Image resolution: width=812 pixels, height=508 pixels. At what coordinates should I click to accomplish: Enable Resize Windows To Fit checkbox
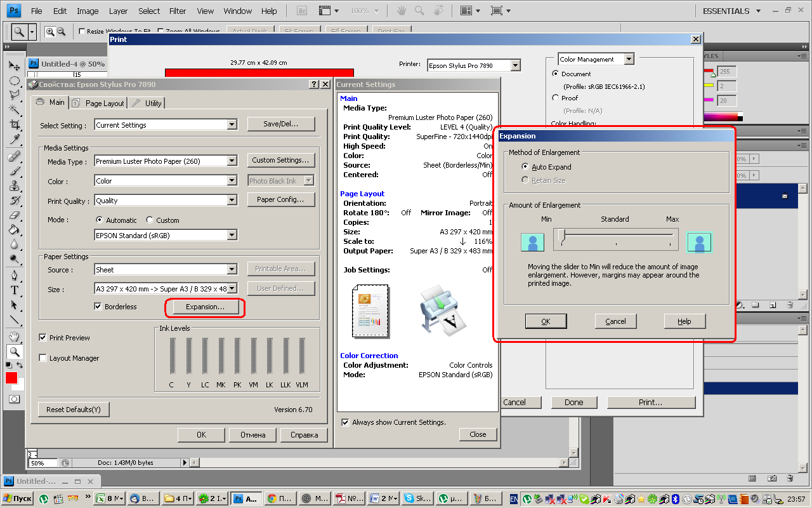[82, 32]
